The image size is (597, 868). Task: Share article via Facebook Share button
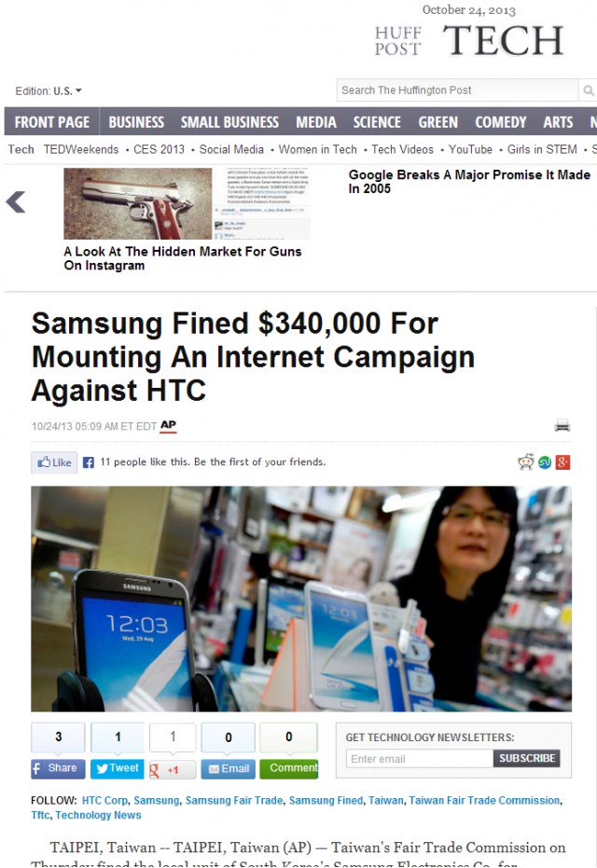[58, 768]
